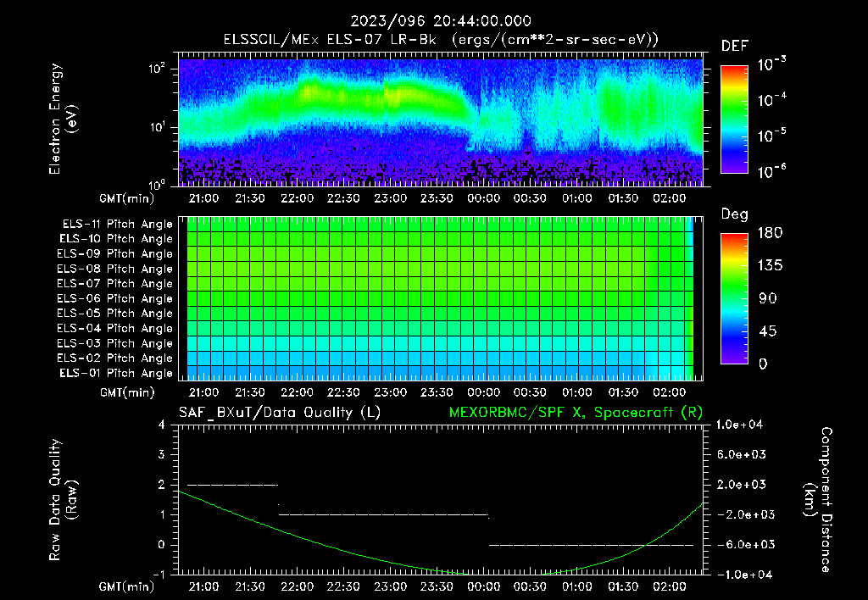Click the timestamp title 2023/096 20:44:00.000
Screen dimensions: 868x600
coord(441,21)
